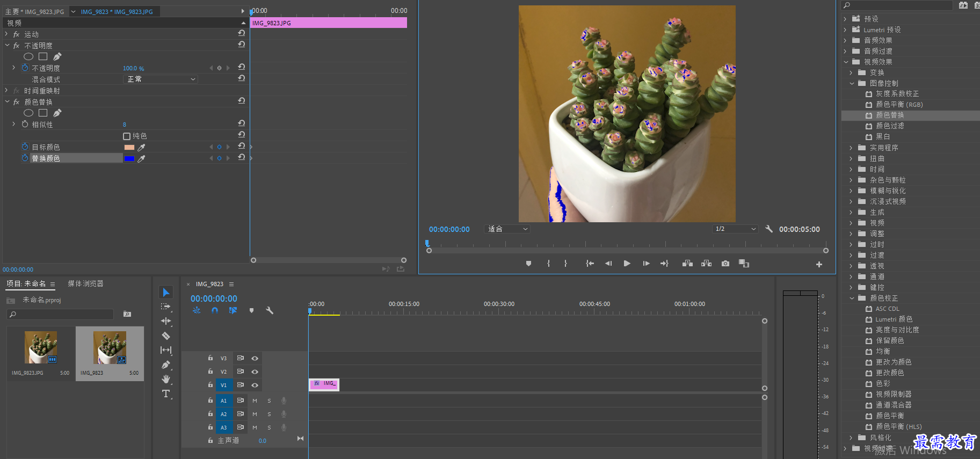
Task: Step forward one frame in Program monitor
Action: point(646,264)
